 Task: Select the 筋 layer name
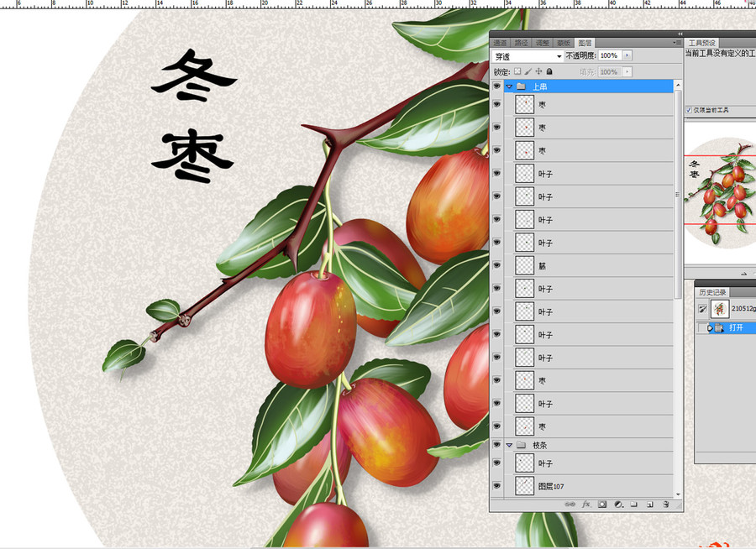[542, 265]
